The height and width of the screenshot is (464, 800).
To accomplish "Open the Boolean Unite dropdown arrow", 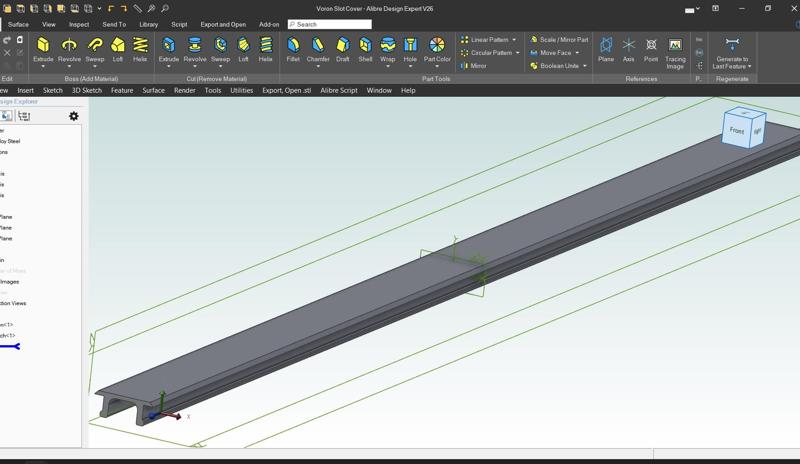I will [x=585, y=66].
